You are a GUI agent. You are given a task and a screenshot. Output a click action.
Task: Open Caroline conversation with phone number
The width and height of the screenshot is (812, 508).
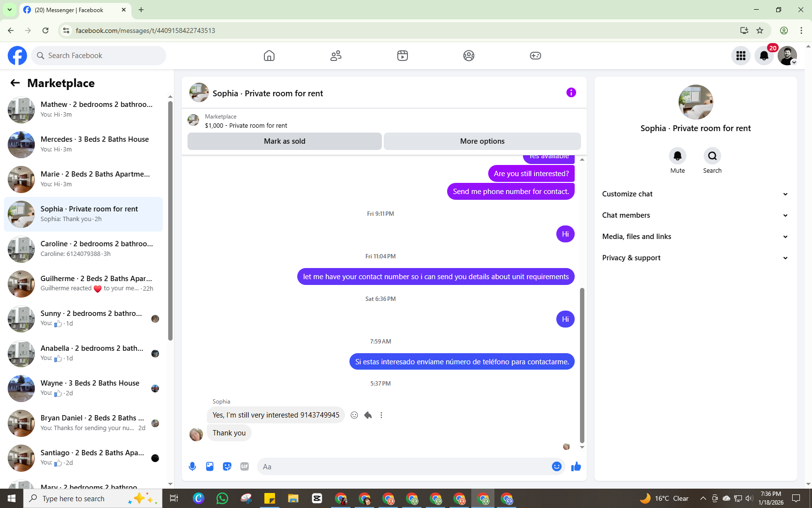click(83, 249)
